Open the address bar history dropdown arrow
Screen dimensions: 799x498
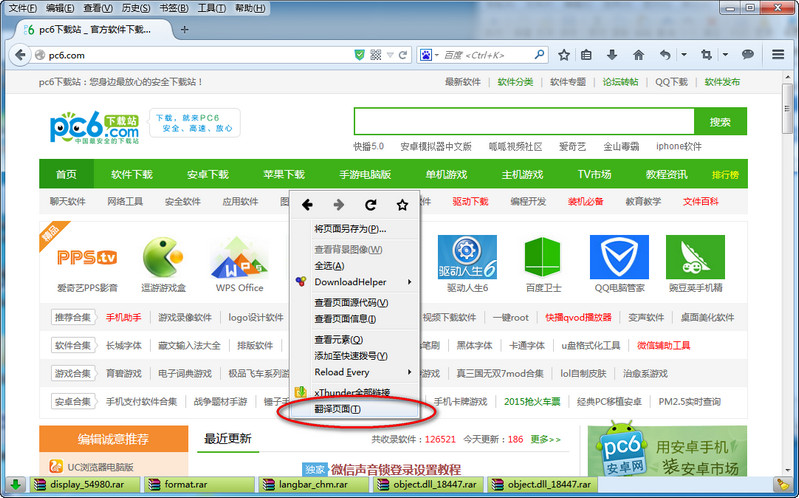tap(390, 55)
